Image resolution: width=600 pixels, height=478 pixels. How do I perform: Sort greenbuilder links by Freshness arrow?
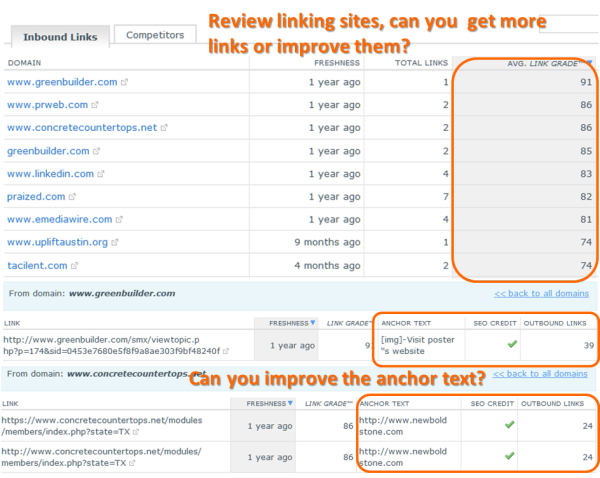[x=313, y=323]
